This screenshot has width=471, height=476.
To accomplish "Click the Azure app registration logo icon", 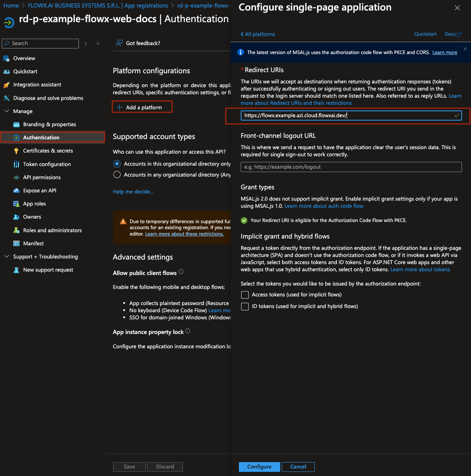I will [9, 23].
